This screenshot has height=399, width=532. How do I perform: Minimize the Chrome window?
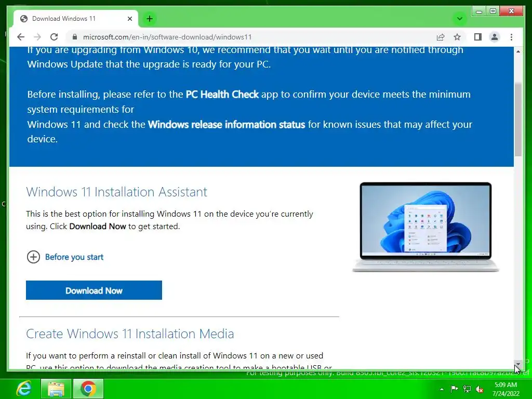tap(478, 11)
